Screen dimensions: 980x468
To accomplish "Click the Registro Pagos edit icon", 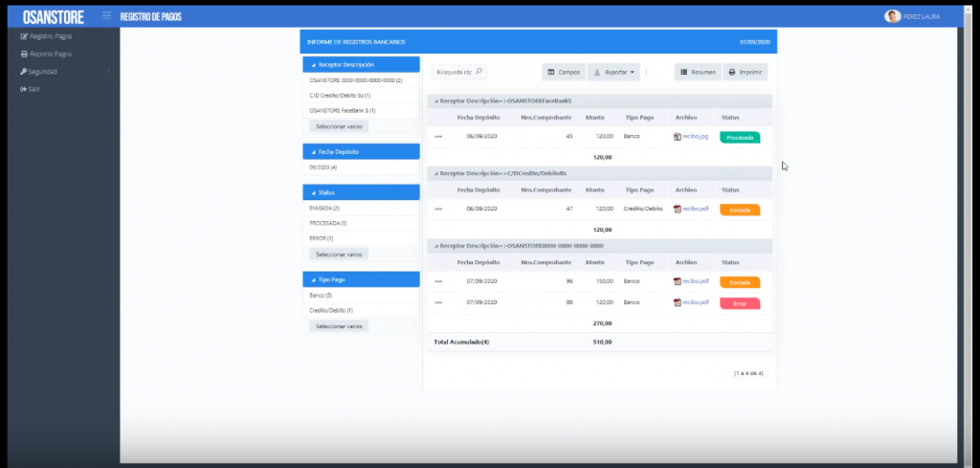I will (24, 36).
